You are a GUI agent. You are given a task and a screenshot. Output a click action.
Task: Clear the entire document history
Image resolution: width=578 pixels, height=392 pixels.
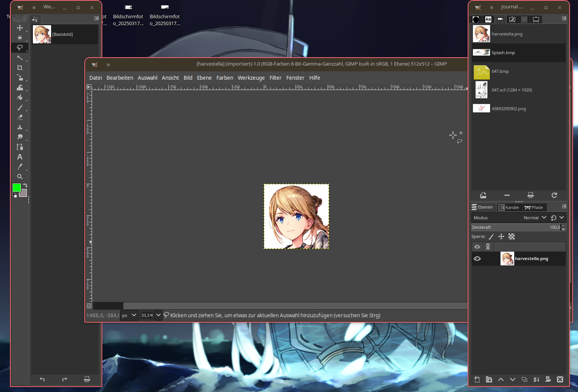(531, 195)
